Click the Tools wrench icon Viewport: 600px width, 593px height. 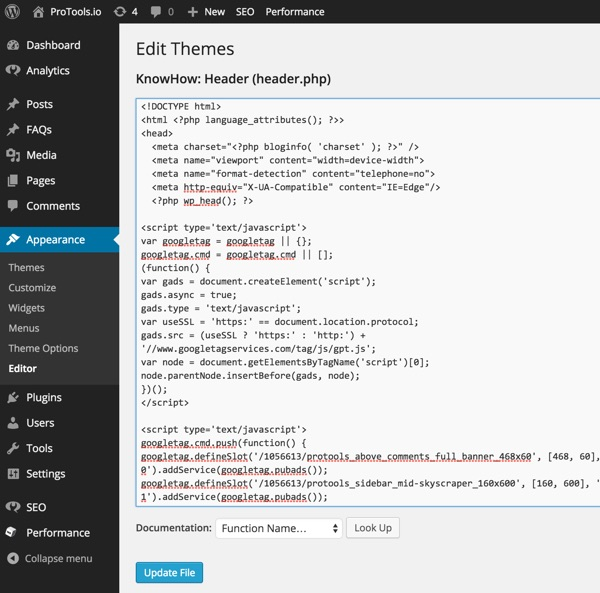[13, 448]
